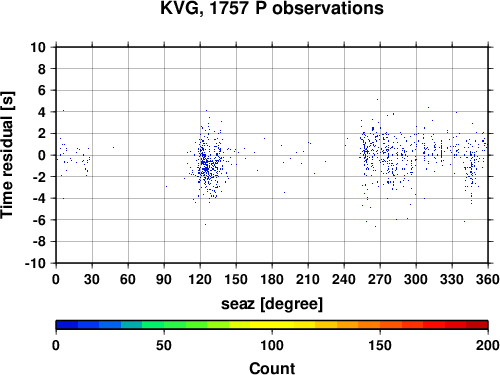Click the seaz [degree] axis label

coord(272,304)
